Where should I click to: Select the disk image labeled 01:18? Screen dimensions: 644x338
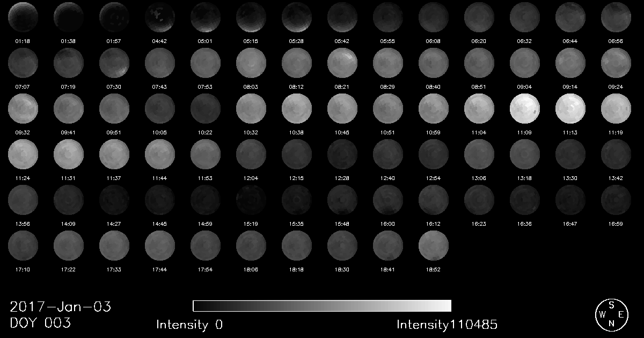coord(23,17)
